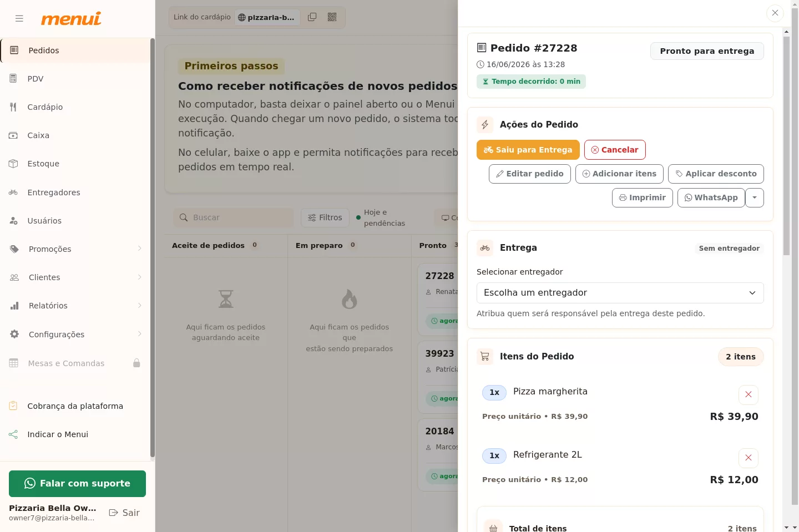The width and height of the screenshot is (799, 532).
Task: Click the Hoje e pendências filter indicator
Action: 381,217
